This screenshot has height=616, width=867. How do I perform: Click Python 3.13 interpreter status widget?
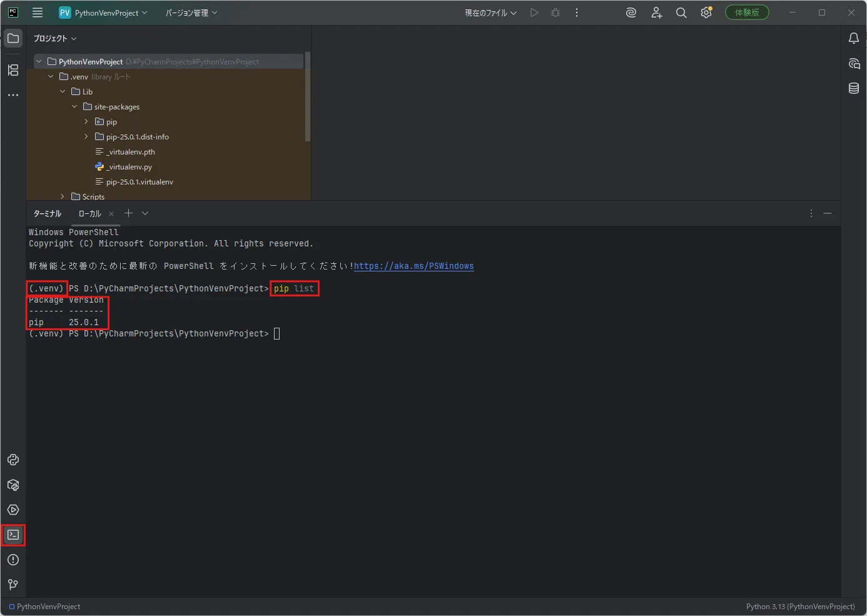point(800,607)
